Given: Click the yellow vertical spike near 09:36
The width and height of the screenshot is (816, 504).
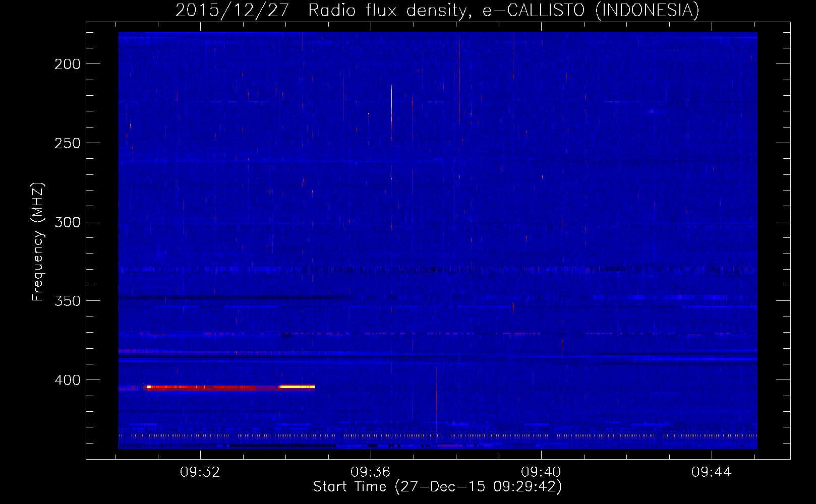Looking at the screenshot, I should click(391, 111).
